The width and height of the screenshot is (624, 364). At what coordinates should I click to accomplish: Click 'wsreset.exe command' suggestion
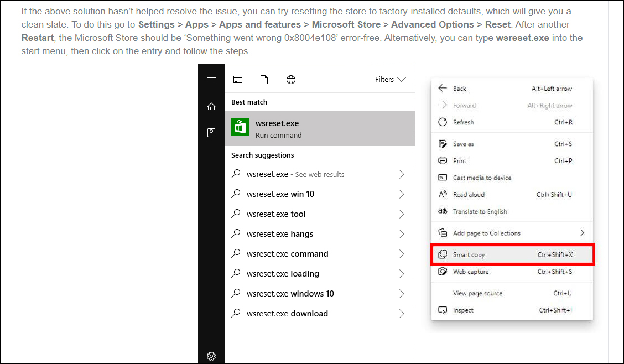[x=320, y=254]
